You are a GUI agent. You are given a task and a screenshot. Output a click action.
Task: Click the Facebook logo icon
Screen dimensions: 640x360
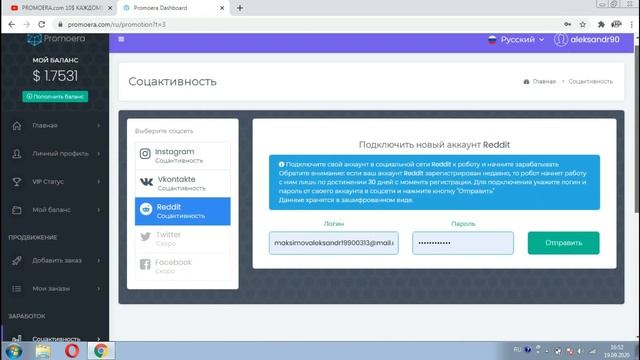point(145,264)
